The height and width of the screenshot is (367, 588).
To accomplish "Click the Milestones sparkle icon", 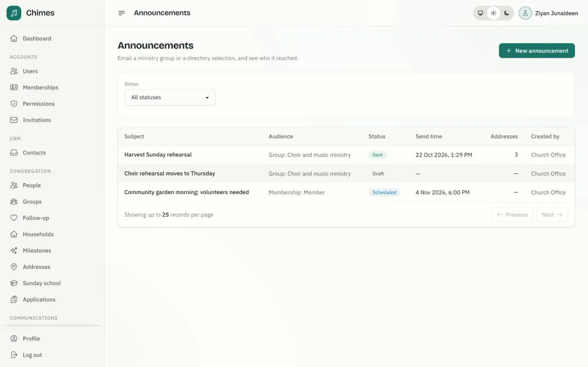I will [14, 250].
